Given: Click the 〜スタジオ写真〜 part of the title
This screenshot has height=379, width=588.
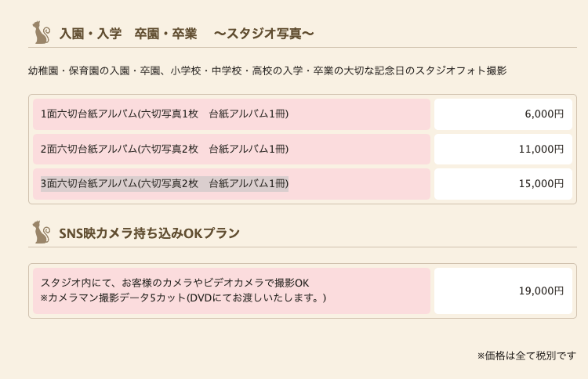Looking at the screenshot, I should pyautogui.click(x=264, y=34).
